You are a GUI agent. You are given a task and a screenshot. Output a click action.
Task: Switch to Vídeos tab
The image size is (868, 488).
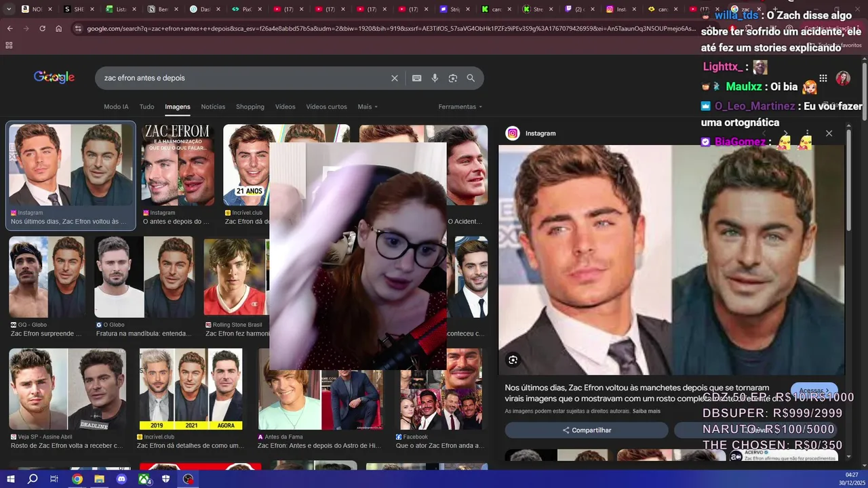[285, 106]
